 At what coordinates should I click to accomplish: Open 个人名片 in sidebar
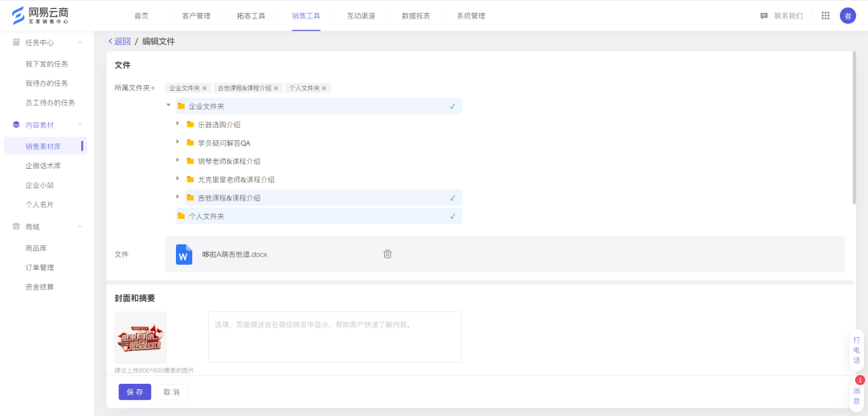point(39,204)
